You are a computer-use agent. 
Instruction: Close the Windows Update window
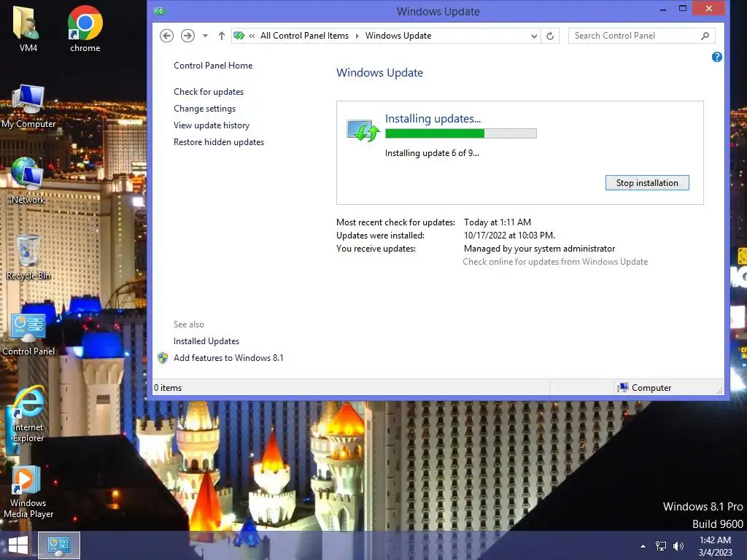[x=708, y=9]
